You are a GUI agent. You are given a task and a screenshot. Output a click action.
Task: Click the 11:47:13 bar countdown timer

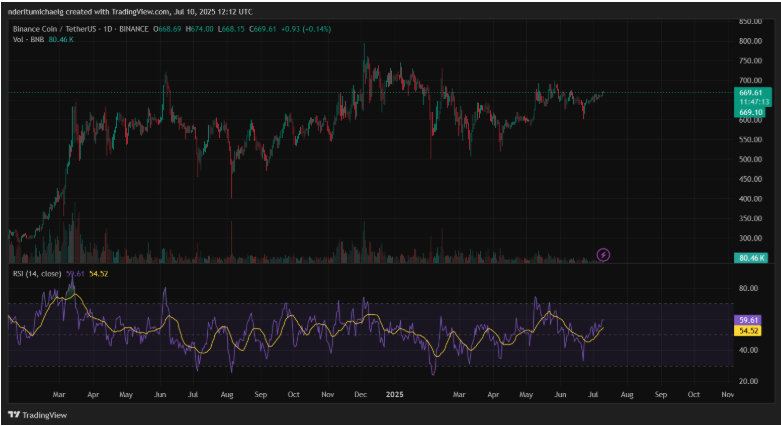754,102
